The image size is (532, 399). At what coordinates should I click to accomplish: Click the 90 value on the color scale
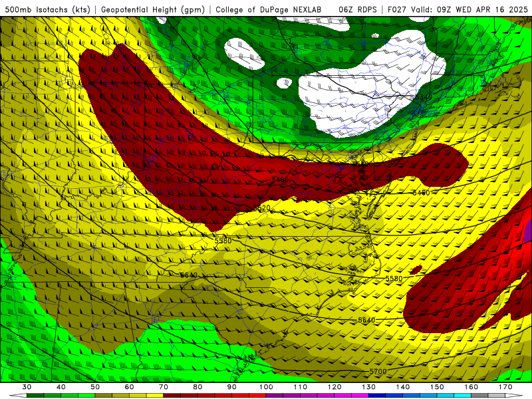(232, 387)
